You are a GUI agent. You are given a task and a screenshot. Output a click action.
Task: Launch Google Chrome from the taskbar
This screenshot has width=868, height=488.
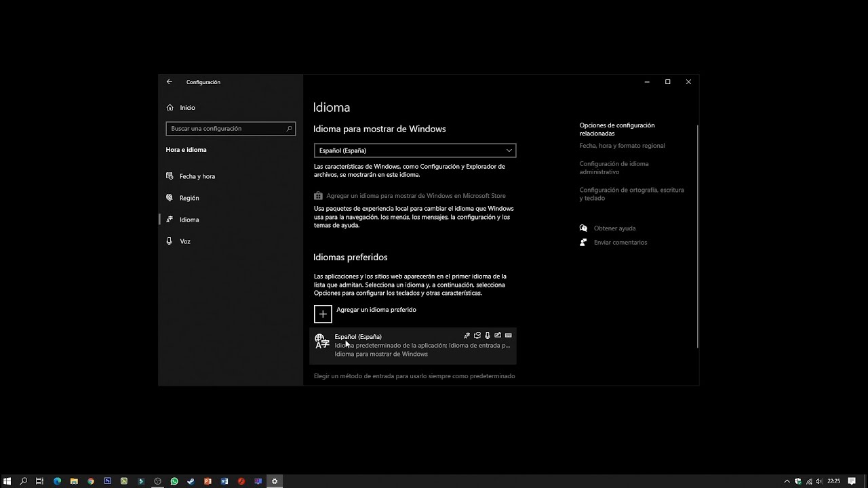pyautogui.click(x=91, y=481)
